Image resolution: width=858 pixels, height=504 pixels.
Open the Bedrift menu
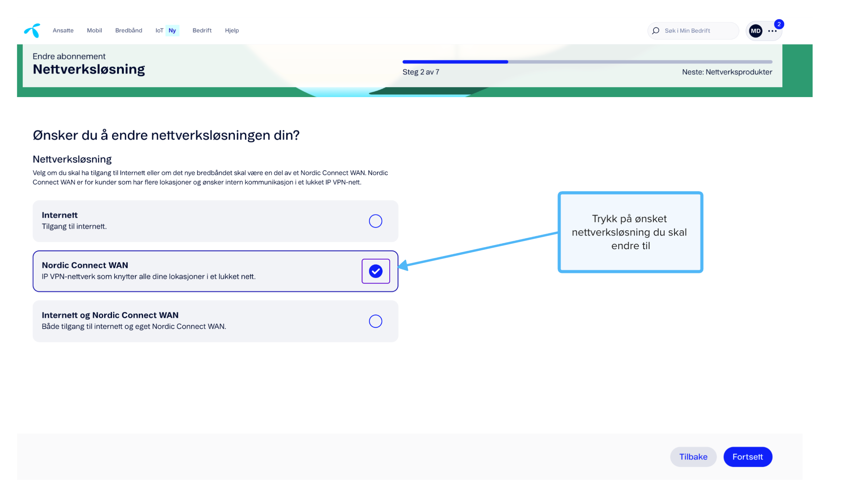point(202,31)
